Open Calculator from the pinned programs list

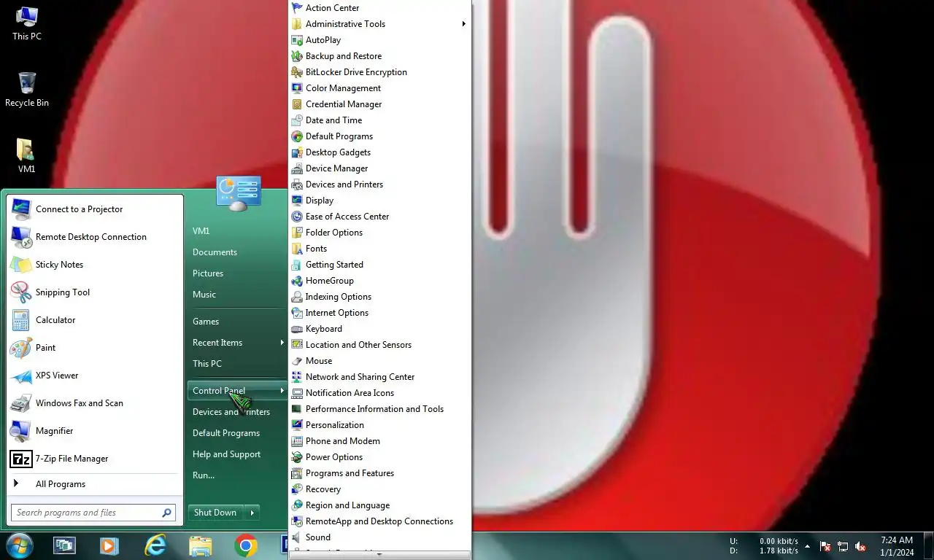pos(94,320)
